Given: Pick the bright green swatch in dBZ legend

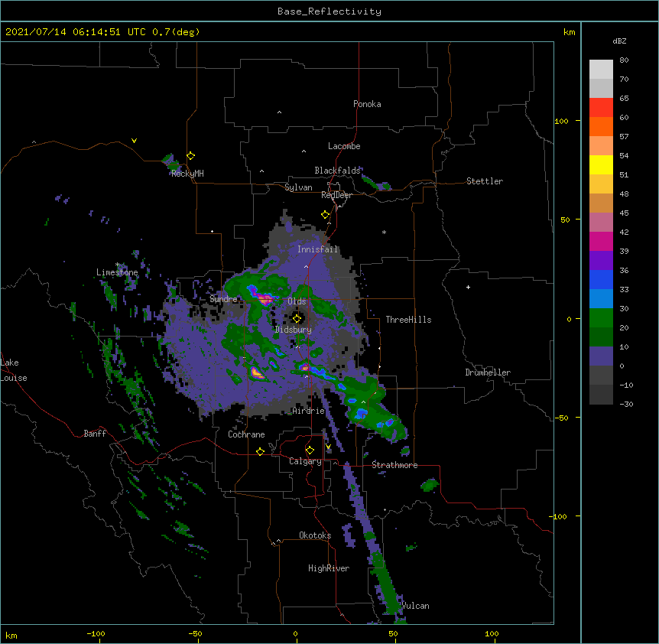Looking at the screenshot, I should 601,318.
